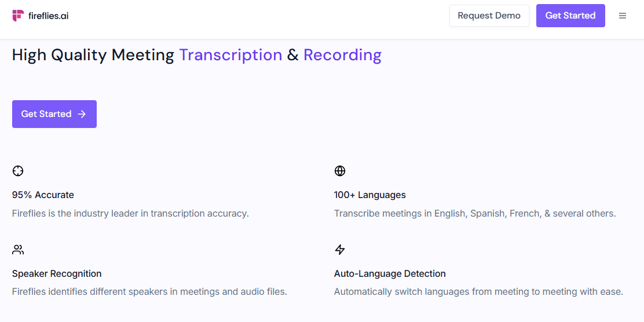Click Get Started in the top header
Screen dimensions: 644x322
(570, 16)
